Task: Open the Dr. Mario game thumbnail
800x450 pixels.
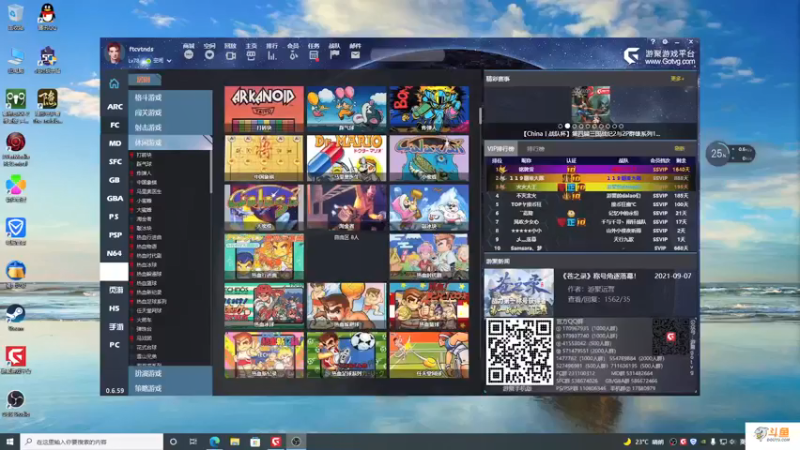Action: click(x=346, y=158)
